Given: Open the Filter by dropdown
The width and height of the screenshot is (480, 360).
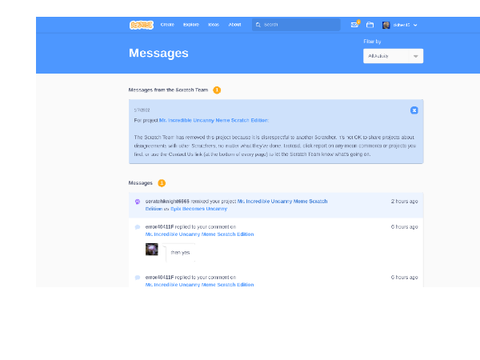Looking at the screenshot, I should click(393, 56).
